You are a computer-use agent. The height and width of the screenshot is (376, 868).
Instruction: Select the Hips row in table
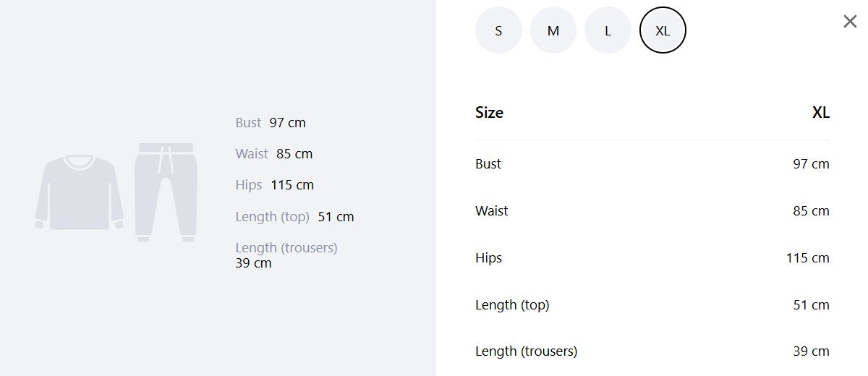(x=652, y=258)
